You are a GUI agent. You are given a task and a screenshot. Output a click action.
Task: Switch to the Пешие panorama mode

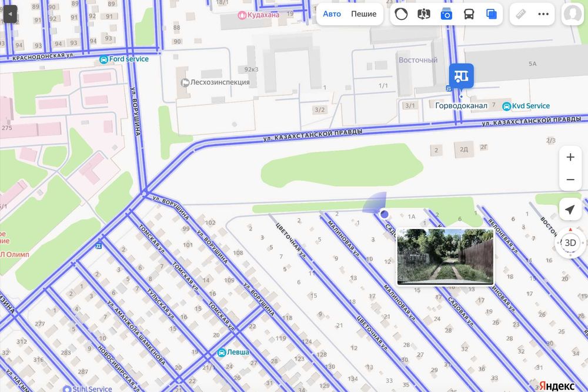(x=363, y=14)
